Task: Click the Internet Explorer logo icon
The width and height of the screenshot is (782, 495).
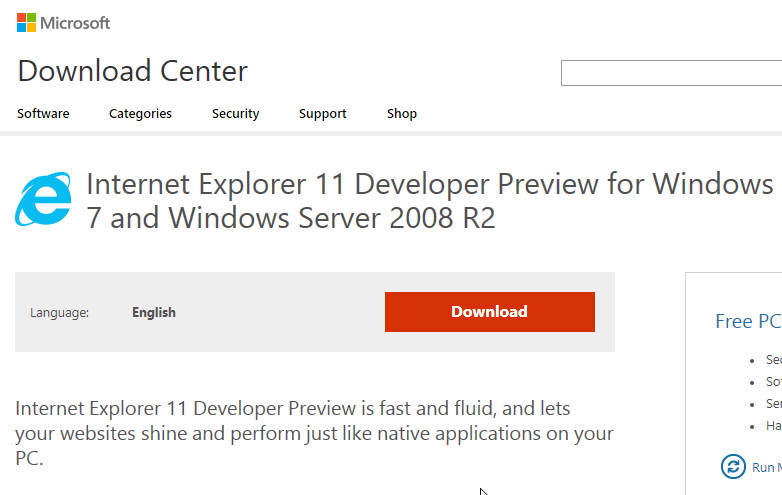Action: (x=43, y=199)
